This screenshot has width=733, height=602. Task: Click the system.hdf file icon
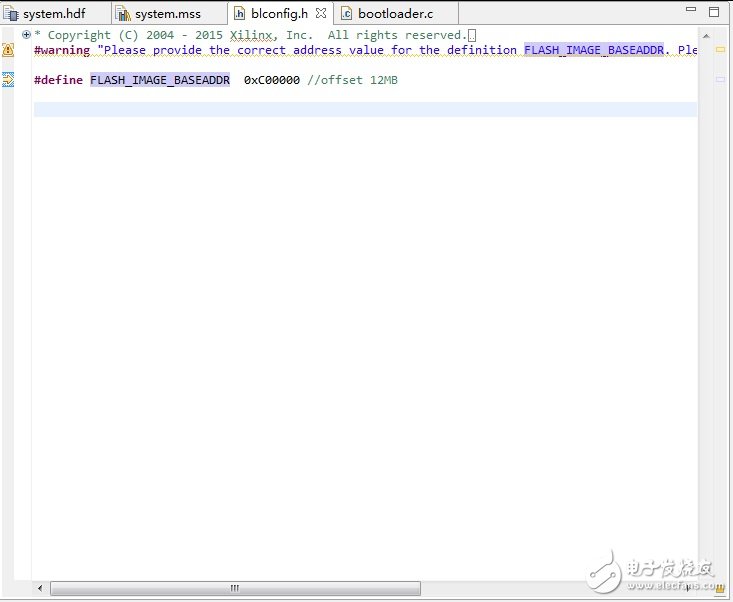(x=11, y=14)
